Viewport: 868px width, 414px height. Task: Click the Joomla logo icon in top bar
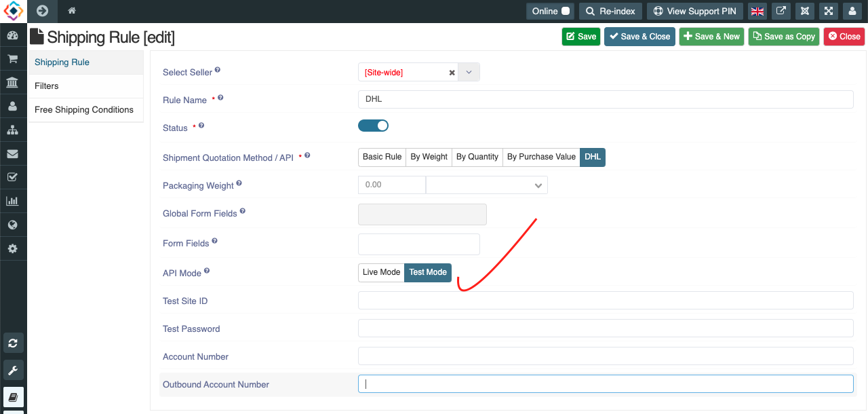[804, 11]
